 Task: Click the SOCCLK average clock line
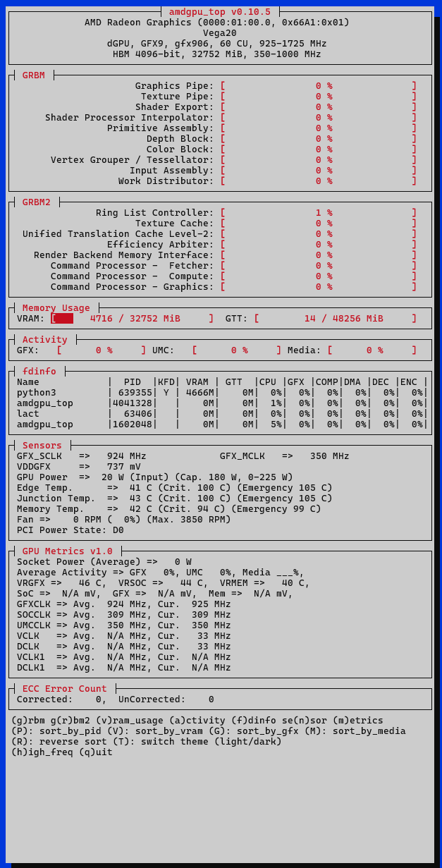pyautogui.click(x=124, y=614)
